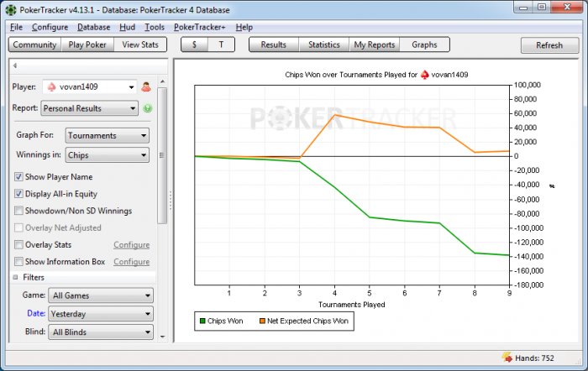This screenshot has width=588, height=371.
Task: Open the Date filter dropdown set to Yesterday
Action: click(x=101, y=314)
